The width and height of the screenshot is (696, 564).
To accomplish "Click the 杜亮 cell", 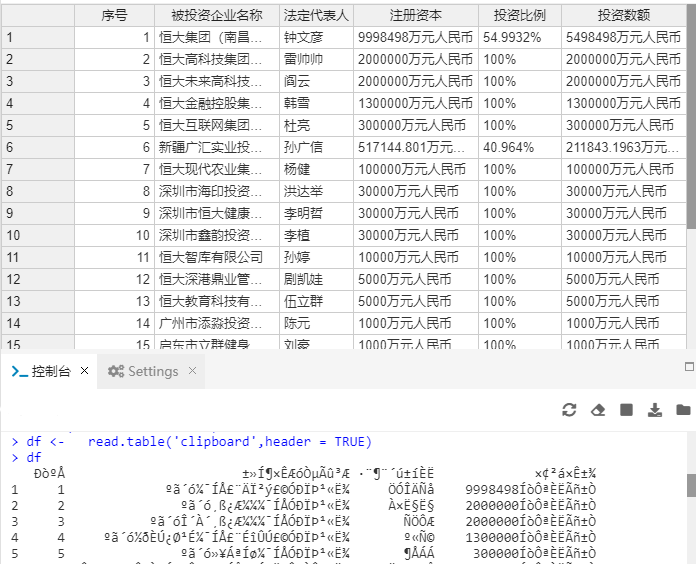I will [x=316, y=125].
